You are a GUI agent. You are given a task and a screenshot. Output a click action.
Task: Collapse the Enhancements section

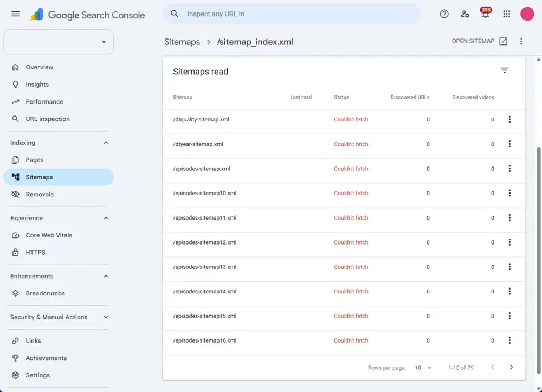pyautogui.click(x=106, y=276)
